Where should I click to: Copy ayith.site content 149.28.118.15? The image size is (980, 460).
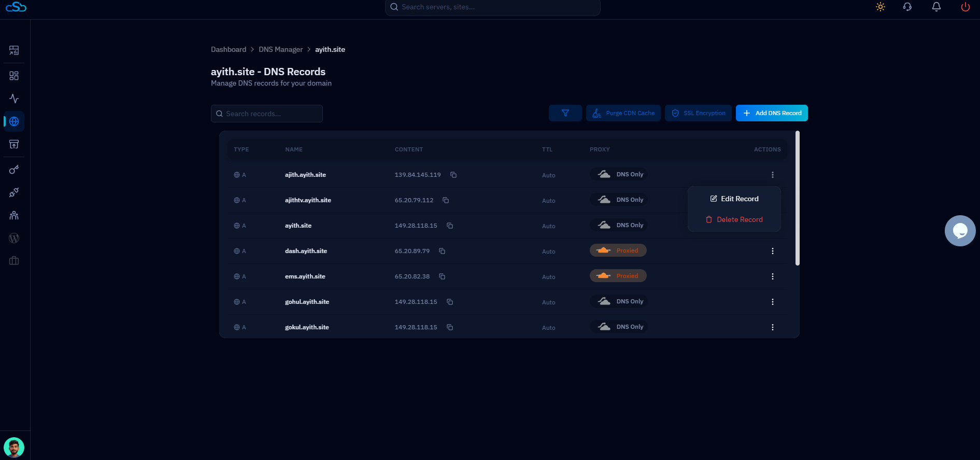point(450,226)
